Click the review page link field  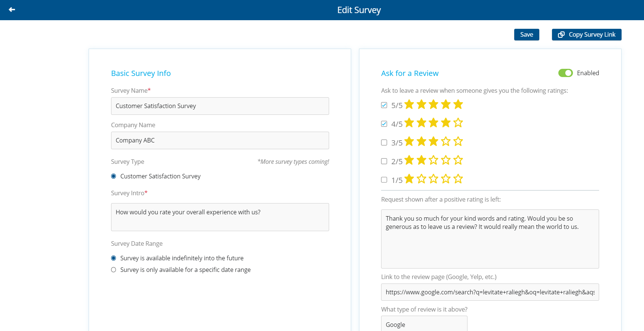490,292
